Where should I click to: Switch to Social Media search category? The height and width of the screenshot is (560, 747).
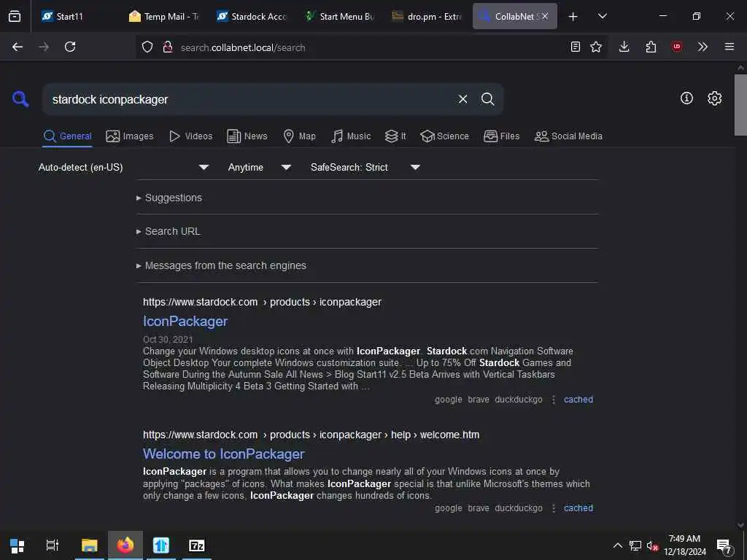pyautogui.click(x=568, y=136)
